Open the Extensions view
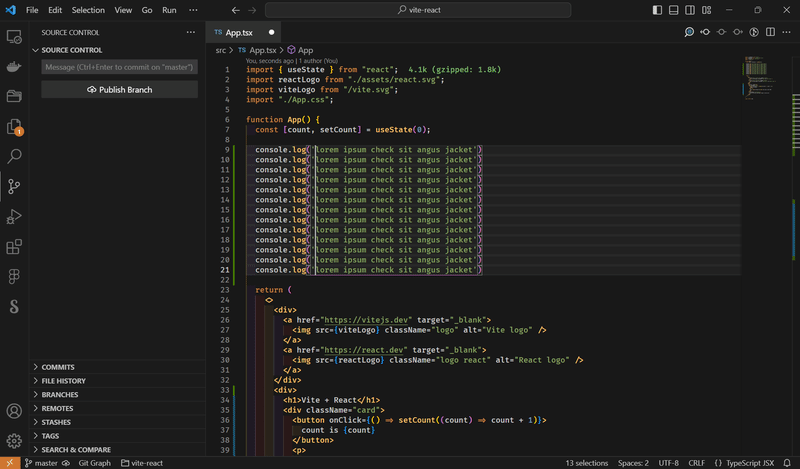This screenshot has width=800, height=469. 14,246
